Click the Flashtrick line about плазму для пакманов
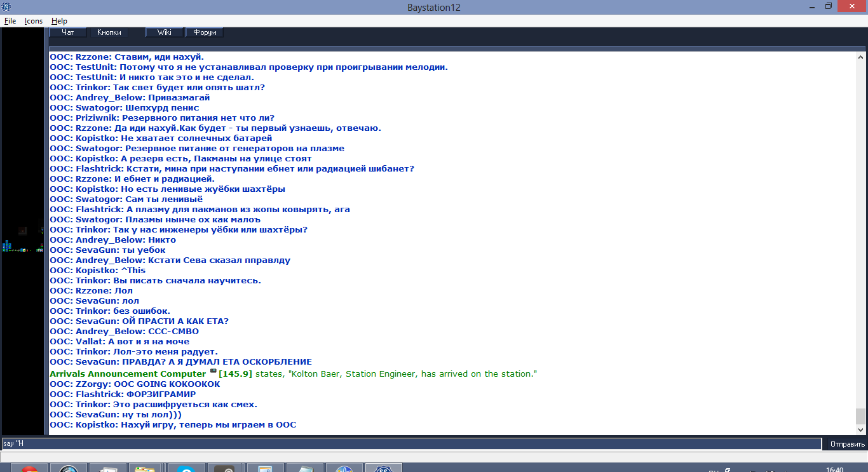Viewport: 868px width, 472px height. pyautogui.click(x=200, y=210)
